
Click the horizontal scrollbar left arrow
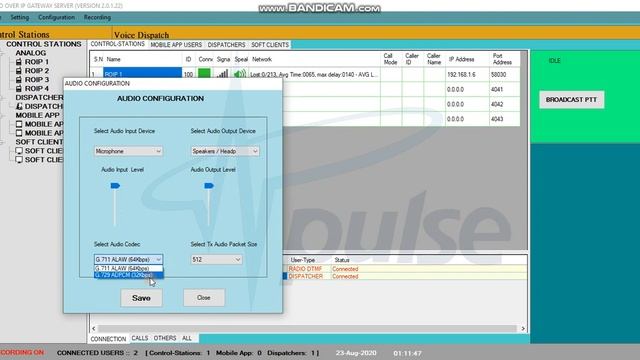(x=94, y=329)
